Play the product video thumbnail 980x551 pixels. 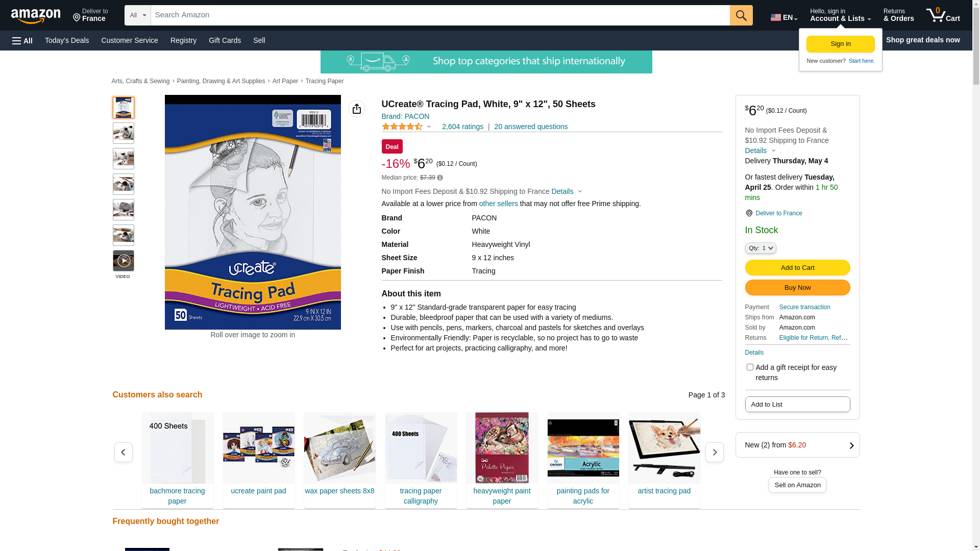coord(124,261)
